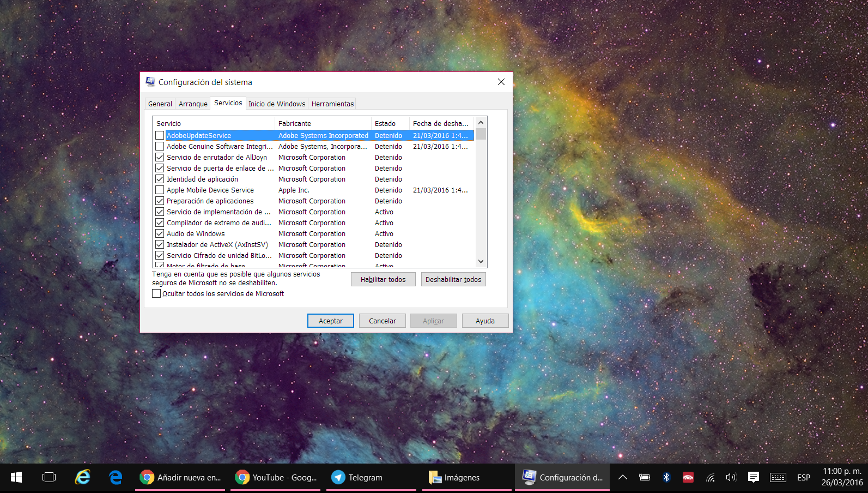Image resolution: width=868 pixels, height=493 pixels.
Task: Close the Configuración del sistema dialog
Action: coord(501,82)
